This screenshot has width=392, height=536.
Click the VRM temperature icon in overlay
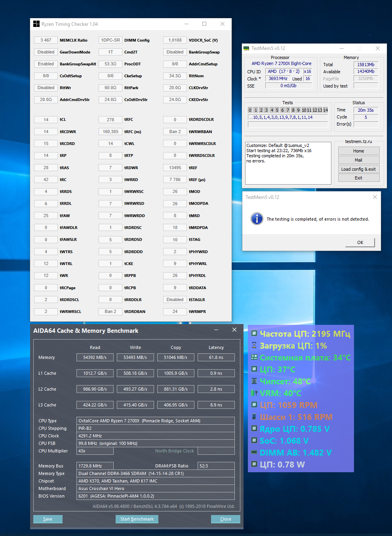254,393
